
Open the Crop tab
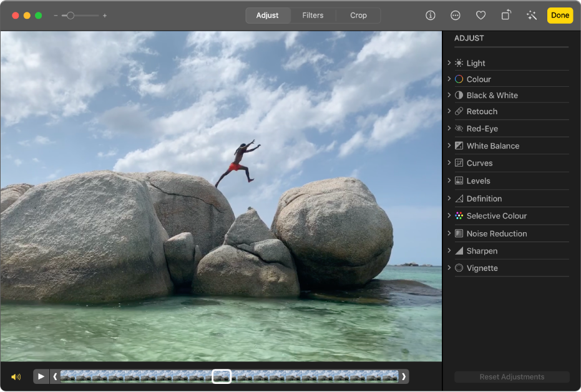click(x=358, y=15)
